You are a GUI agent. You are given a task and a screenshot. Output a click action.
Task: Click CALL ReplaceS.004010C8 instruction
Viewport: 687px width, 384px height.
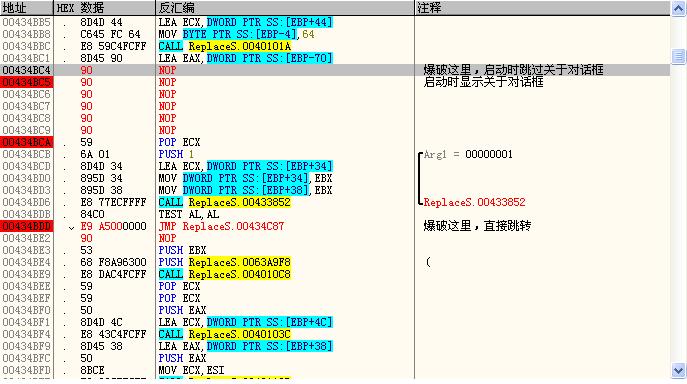224,274
